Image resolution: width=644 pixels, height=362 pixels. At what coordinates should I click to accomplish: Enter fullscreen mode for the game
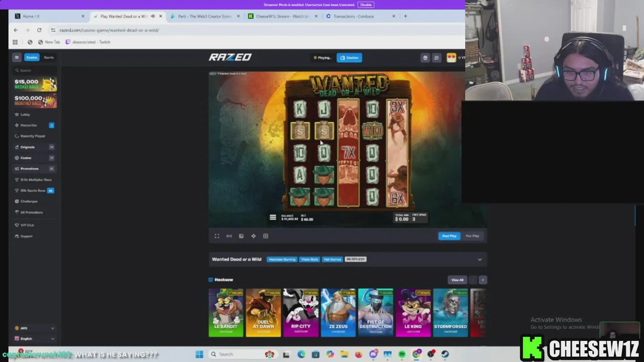tap(217, 236)
